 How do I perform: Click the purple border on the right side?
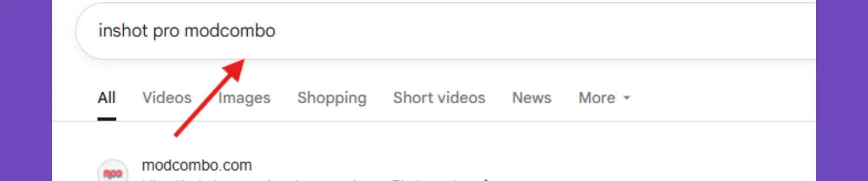click(842, 90)
